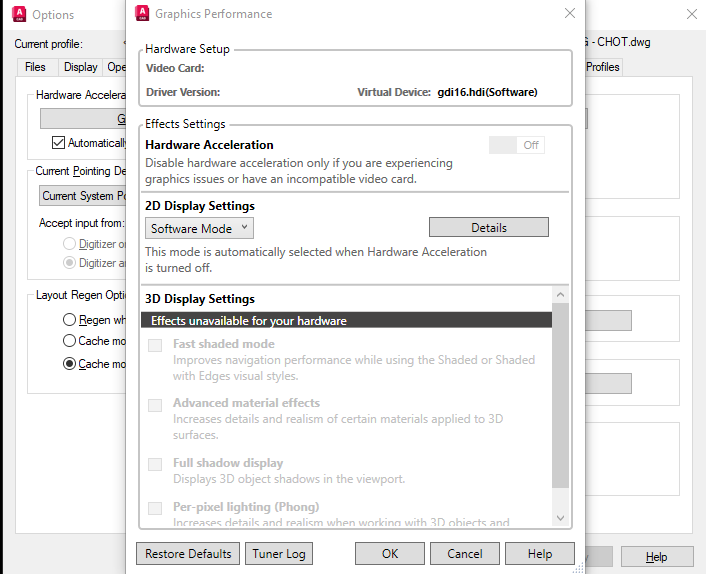Image resolution: width=706 pixels, height=574 pixels.
Task: Click Restore Defaults button
Action: point(188,553)
